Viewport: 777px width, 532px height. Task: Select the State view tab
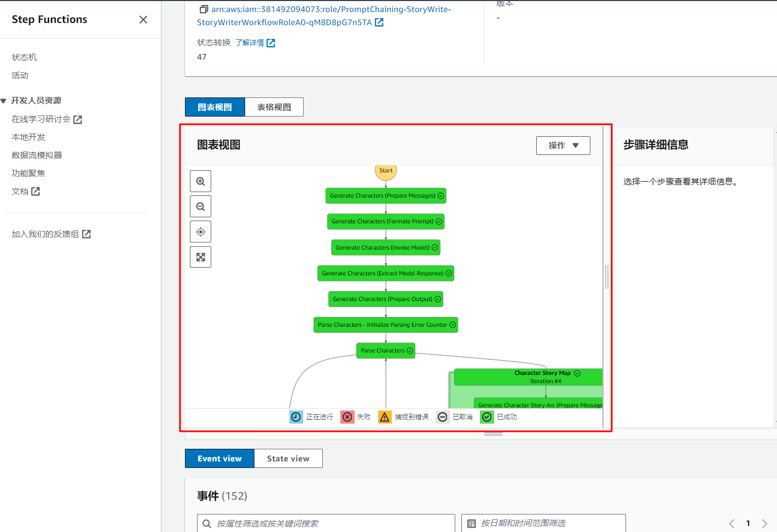288,459
